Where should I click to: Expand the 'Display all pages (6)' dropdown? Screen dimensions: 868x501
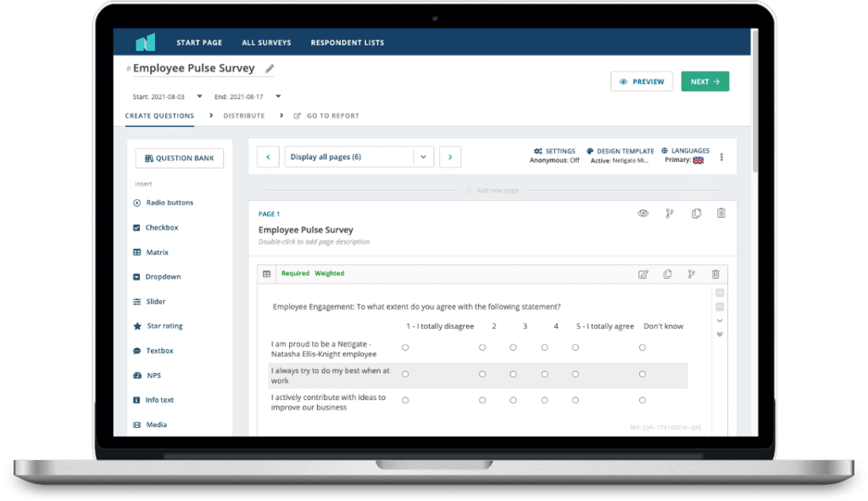(423, 157)
